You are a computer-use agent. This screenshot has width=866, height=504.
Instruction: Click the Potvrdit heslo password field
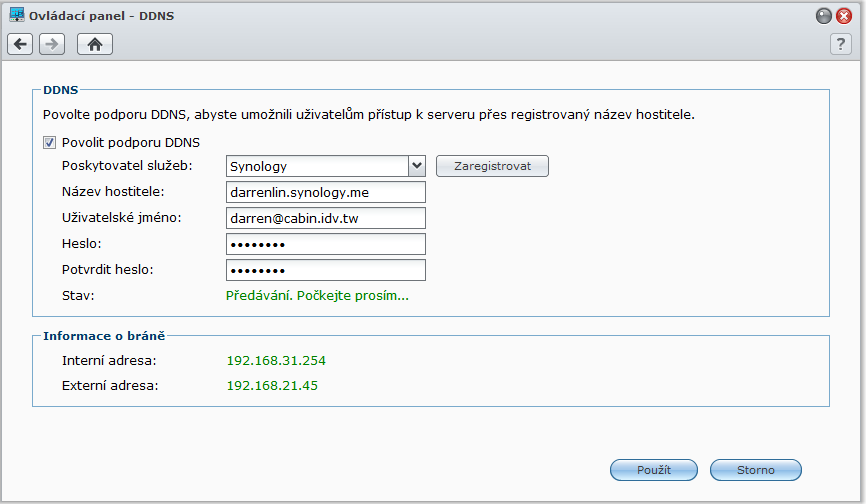coord(326,270)
